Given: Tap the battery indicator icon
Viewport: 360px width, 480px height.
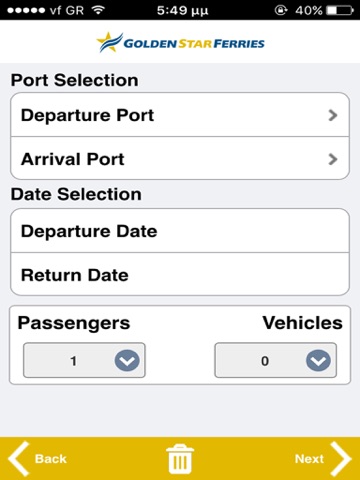Looking at the screenshot, I should (340, 10).
